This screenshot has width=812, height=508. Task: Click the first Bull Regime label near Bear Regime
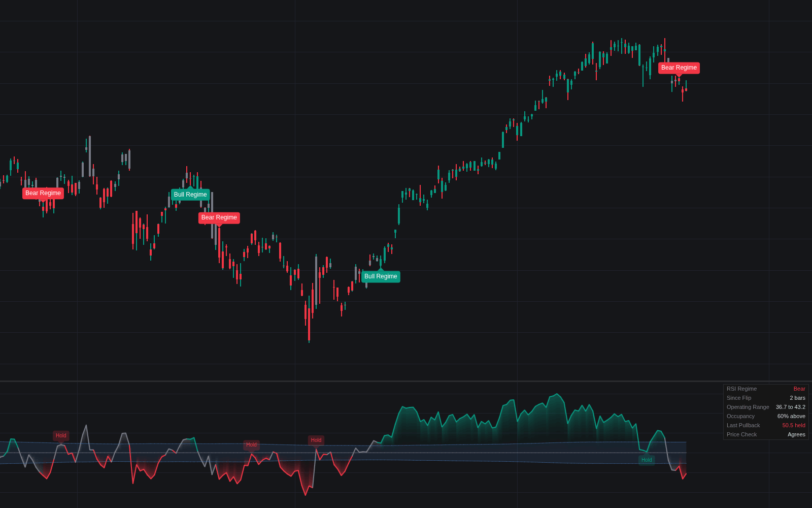(190, 195)
